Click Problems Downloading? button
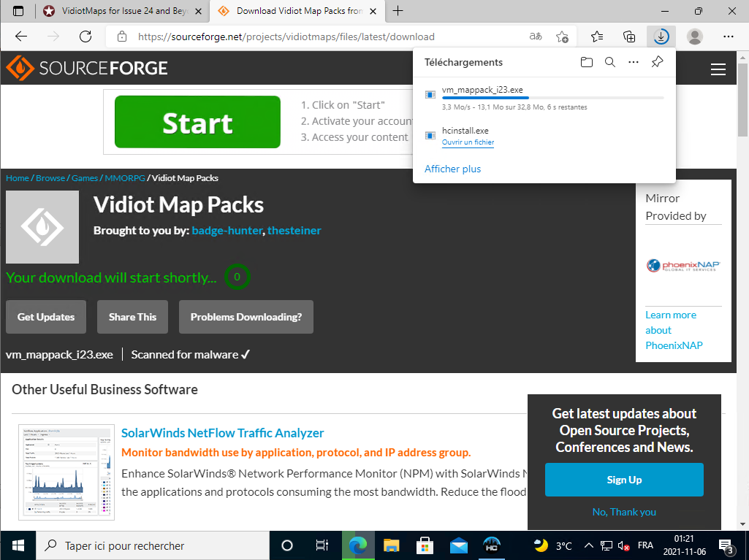This screenshot has height=560, width=749. [x=246, y=317]
